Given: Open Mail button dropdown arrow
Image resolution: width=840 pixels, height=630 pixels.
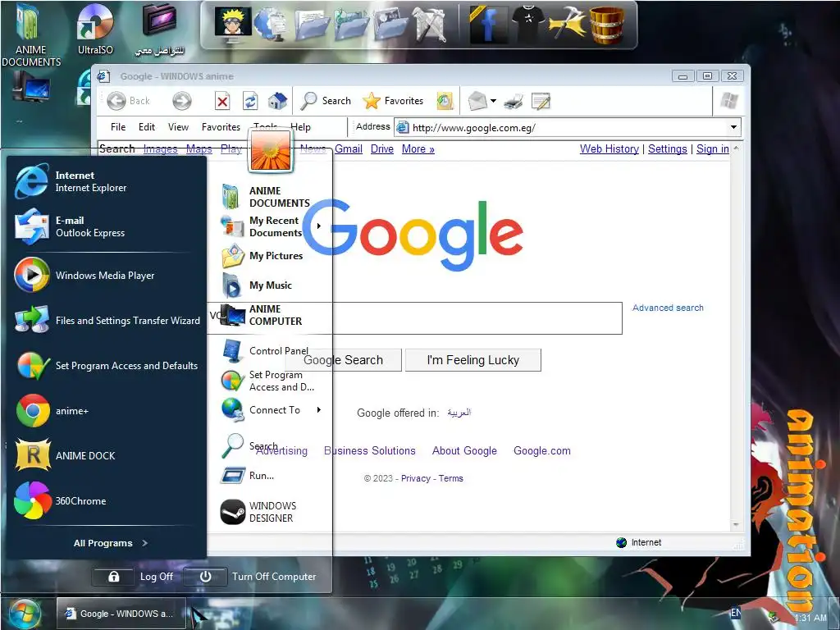Looking at the screenshot, I should pos(493,101).
